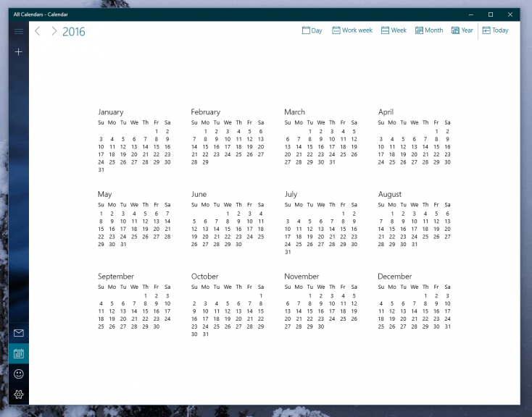Image resolution: width=532 pixels, height=417 pixels.
Task: Select February 29
Action: pos(205,162)
